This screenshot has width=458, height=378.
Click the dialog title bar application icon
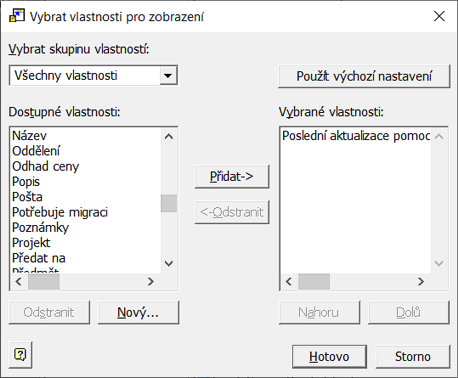(x=17, y=16)
